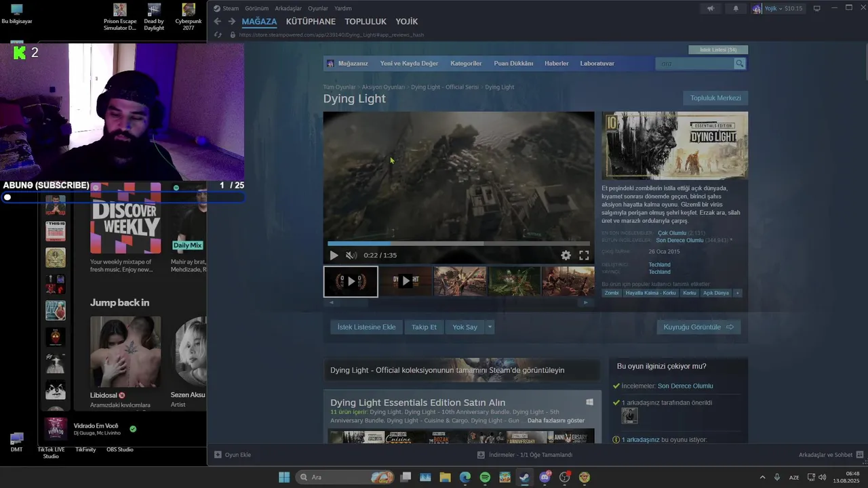Click the Açık Dünya tag
The width and height of the screenshot is (868, 488).
click(715, 293)
